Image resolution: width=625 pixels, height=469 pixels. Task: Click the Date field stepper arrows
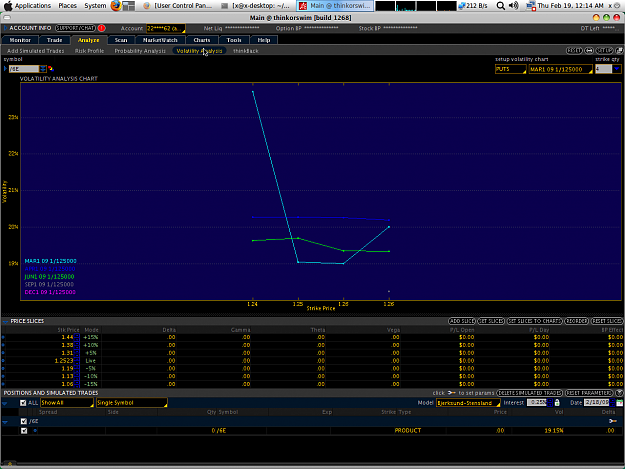tap(612, 403)
